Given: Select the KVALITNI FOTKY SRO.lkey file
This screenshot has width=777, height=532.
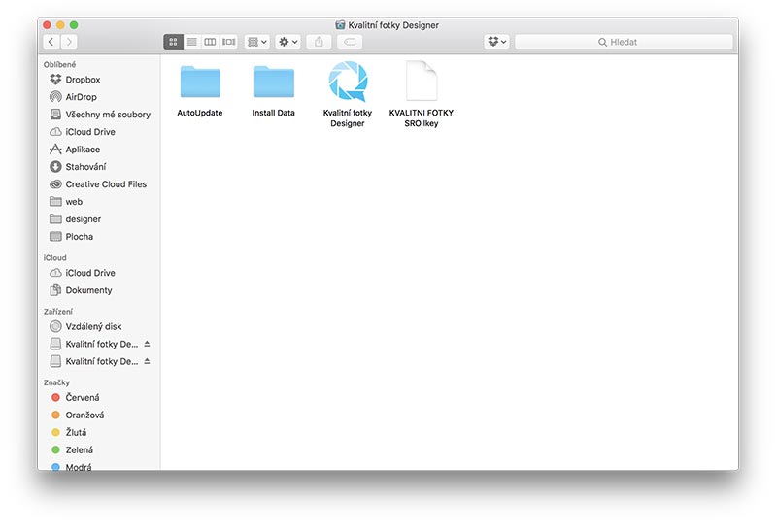Looking at the screenshot, I should coord(422,81).
